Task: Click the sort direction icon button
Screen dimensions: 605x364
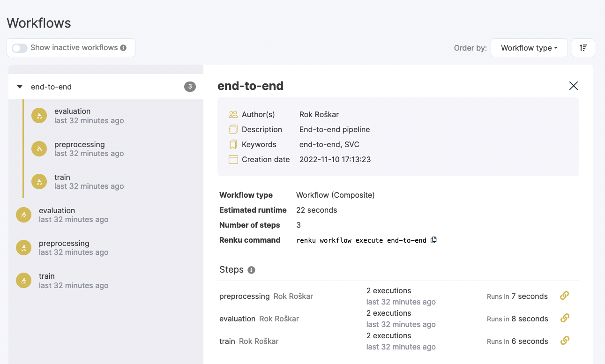Action: (583, 48)
